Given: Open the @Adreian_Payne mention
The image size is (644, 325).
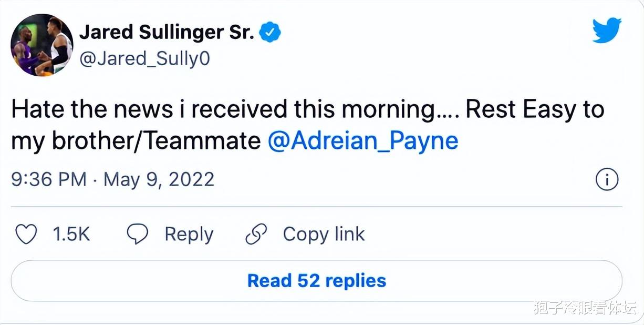Looking at the screenshot, I should (363, 141).
